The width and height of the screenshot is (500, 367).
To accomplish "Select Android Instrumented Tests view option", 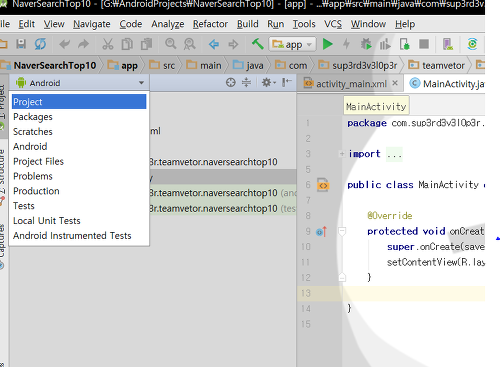I will point(79,236).
